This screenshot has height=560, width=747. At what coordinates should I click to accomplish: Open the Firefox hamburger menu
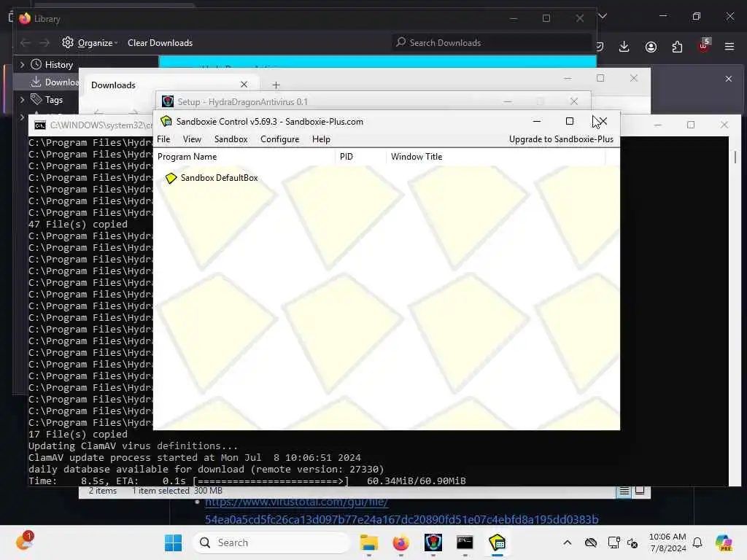pyautogui.click(x=729, y=47)
